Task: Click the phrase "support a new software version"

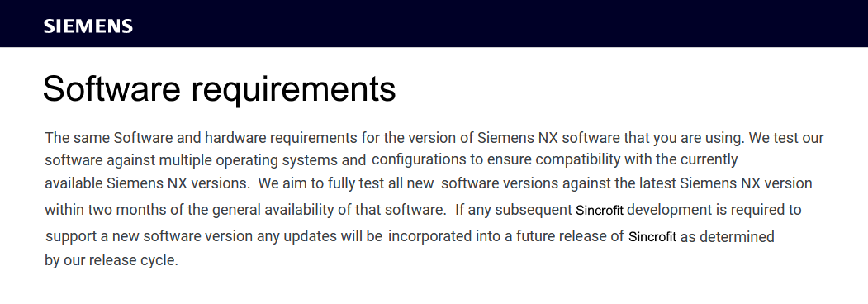Action: (x=149, y=236)
